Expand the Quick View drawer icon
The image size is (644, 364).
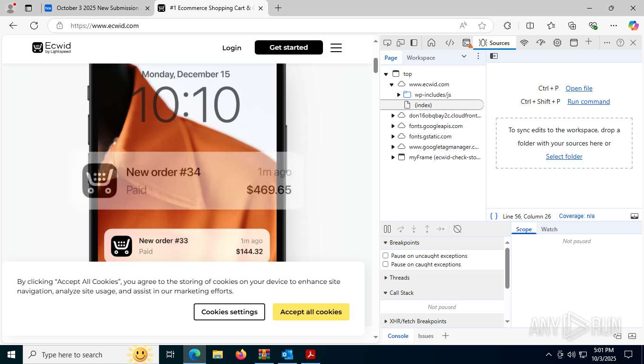tap(632, 336)
